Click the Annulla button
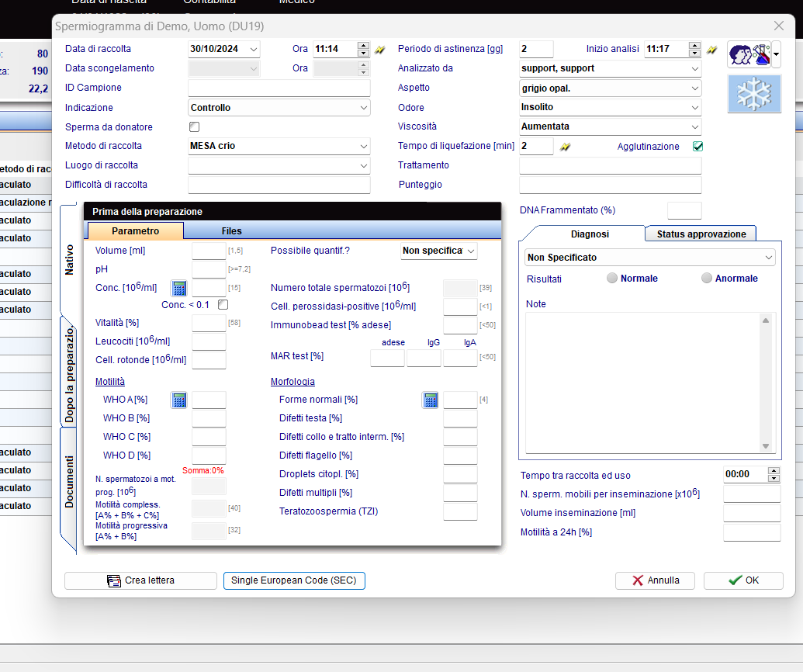 pyautogui.click(x=655, y=580)
